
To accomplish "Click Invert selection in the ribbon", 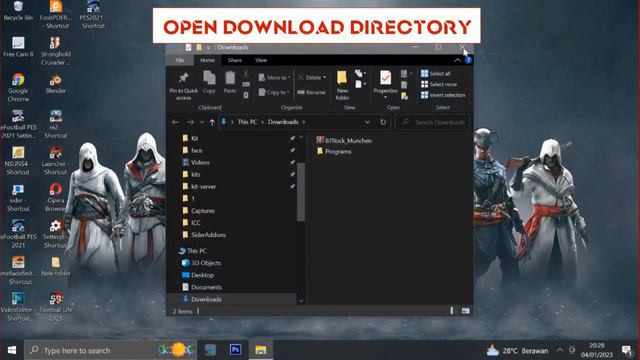I will [x=443, y=95].
